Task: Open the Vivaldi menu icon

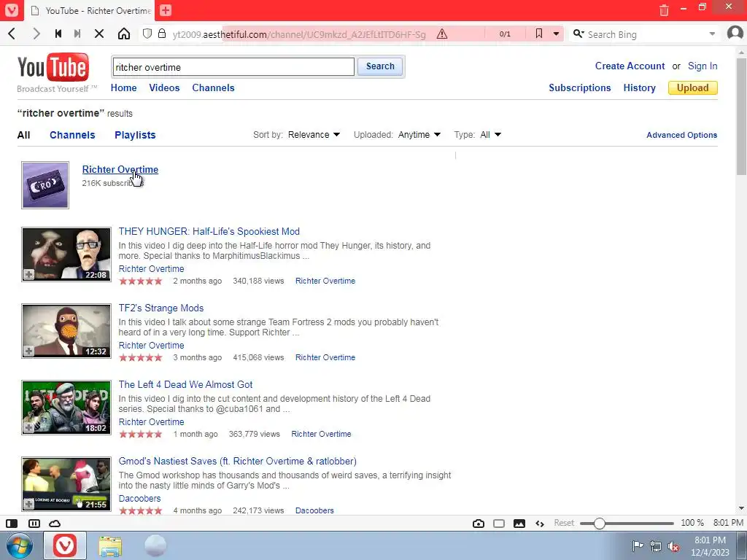Action: pos(12,10)
